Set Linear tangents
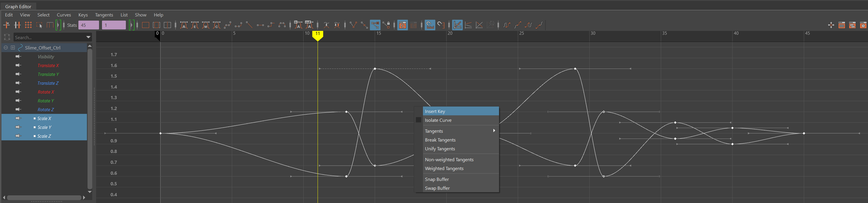The image size is (868, 203). [249, 25]
